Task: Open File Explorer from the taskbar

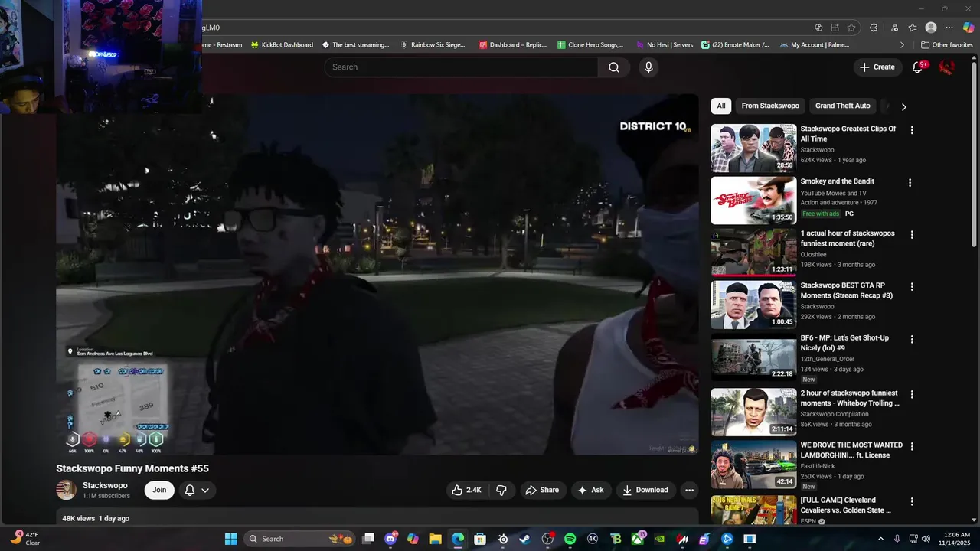Action: tap(435, 539)
